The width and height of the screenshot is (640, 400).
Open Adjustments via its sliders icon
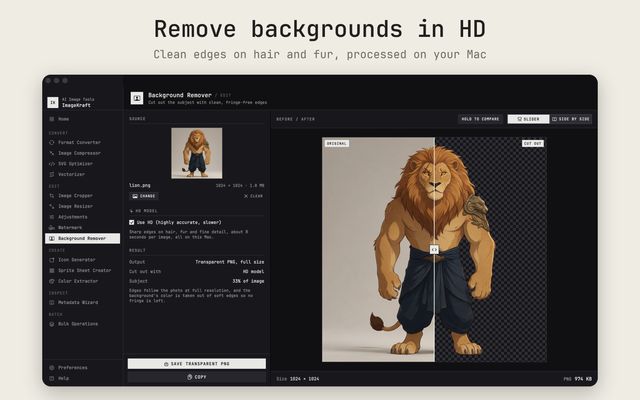52,217
